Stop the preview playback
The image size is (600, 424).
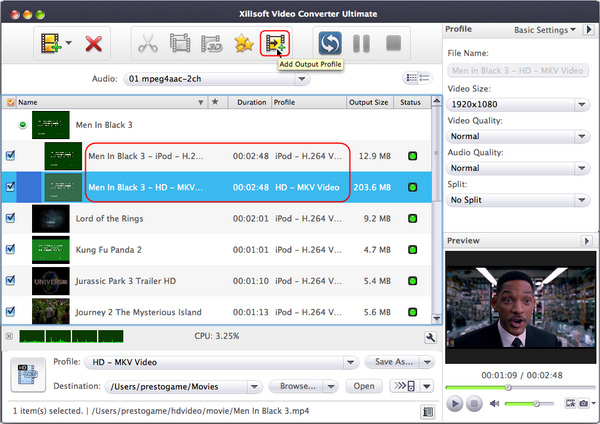tap(474, 403)
